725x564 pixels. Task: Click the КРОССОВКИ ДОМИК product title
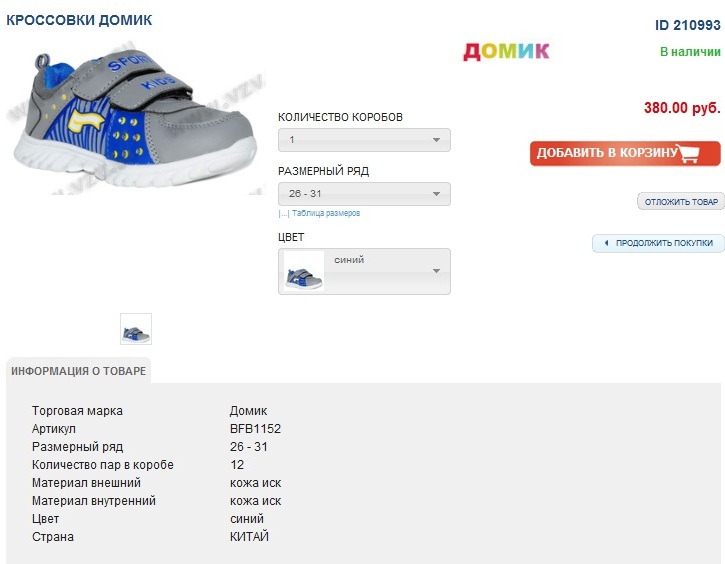point(80,20)
